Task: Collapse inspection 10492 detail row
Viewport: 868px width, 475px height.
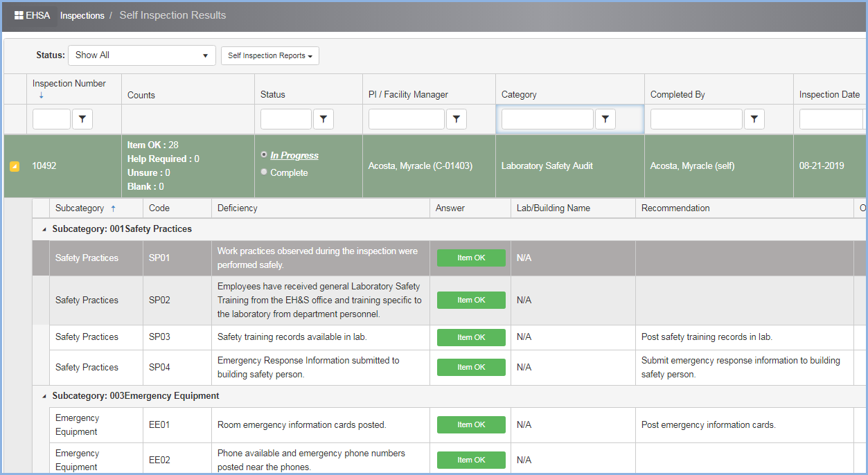Action: (x=14, y=166)
